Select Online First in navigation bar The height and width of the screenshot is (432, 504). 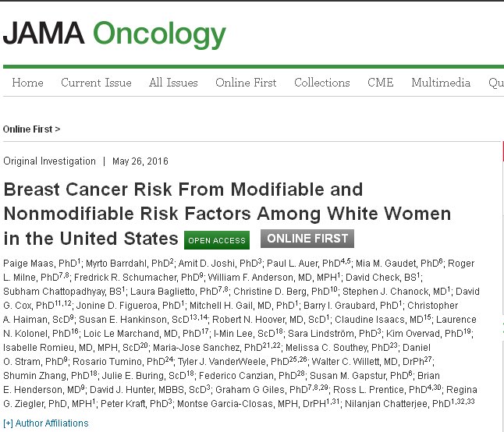pos(244,83)
